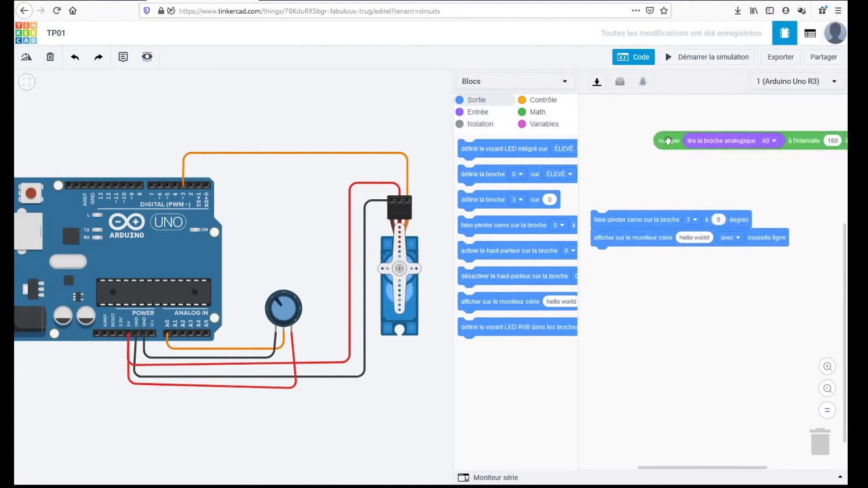
Task: Undo the last action
Action: [75, 57]
